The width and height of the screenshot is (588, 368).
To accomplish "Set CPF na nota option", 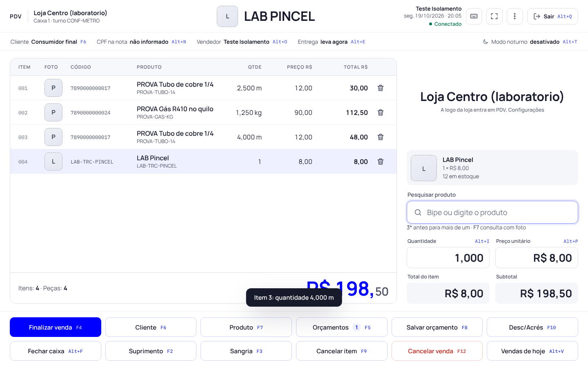I will click(x=141, y=42).
